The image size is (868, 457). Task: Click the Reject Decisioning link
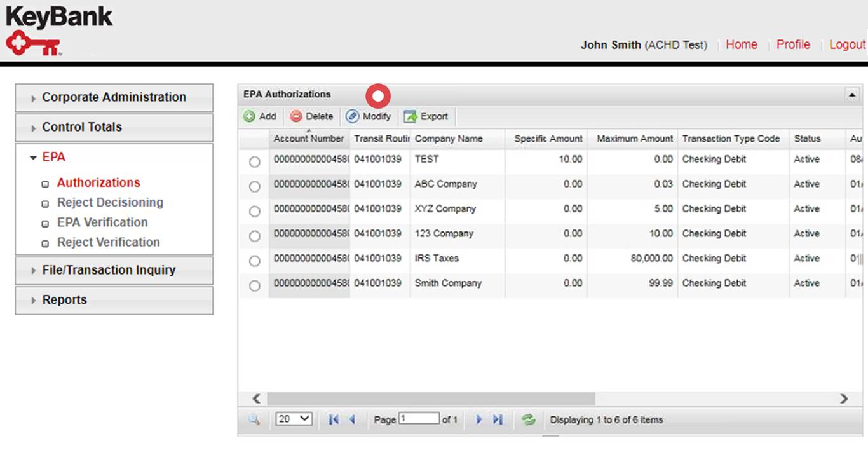tap(110, 202)
